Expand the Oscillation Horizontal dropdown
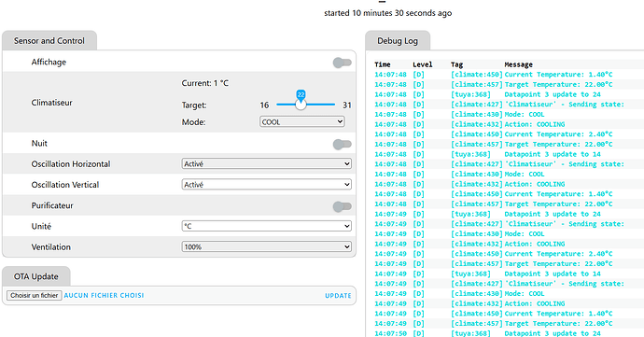This screenshot has height=337, width=644. click(x=267, y=163)
